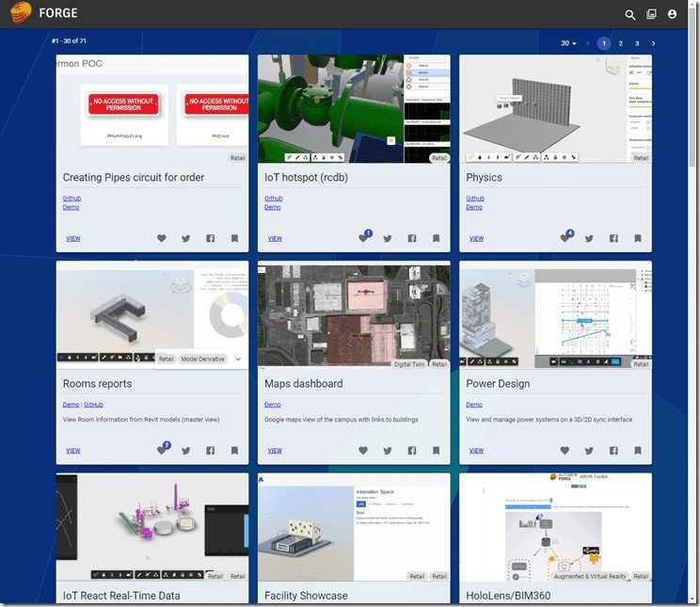Like the Physics demo card
Image resolution: width=700 pixels, height=607 pixels.
coord(565,239)
